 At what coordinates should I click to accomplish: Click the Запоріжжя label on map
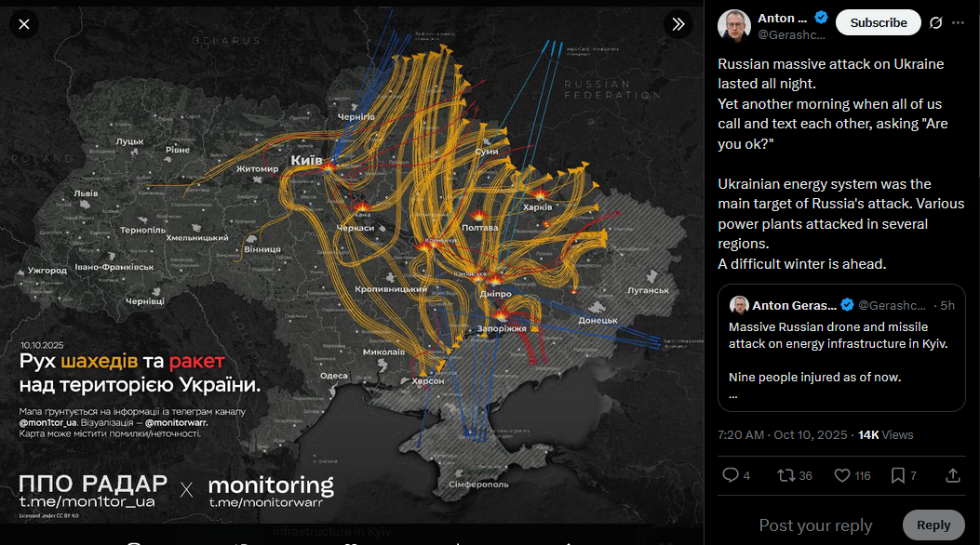point(502,328)
